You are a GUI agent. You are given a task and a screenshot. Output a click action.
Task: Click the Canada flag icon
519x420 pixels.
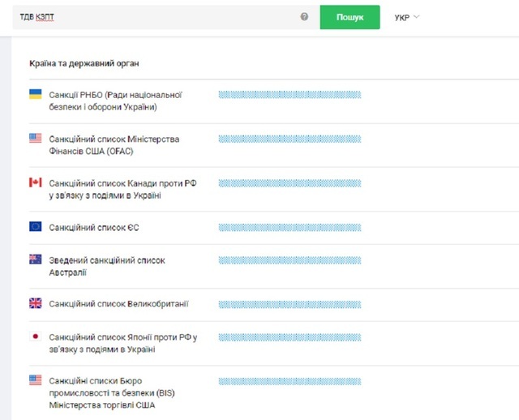pos(36,182)
